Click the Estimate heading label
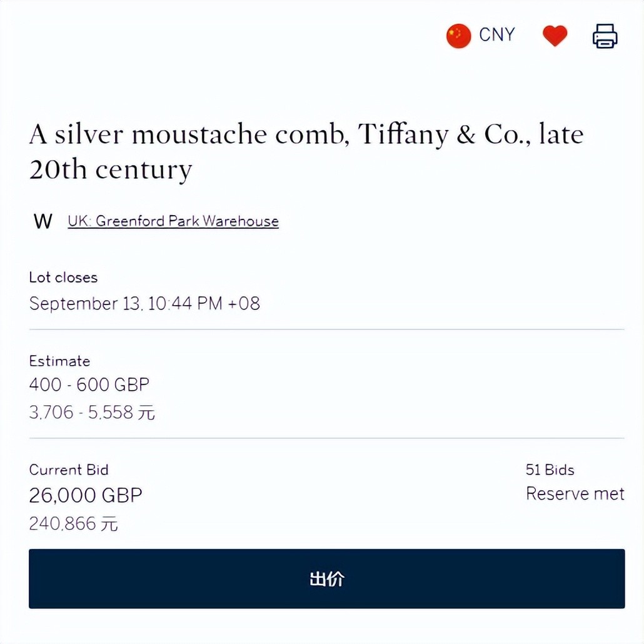Screen dimensions: 644x644 [59, 361]
